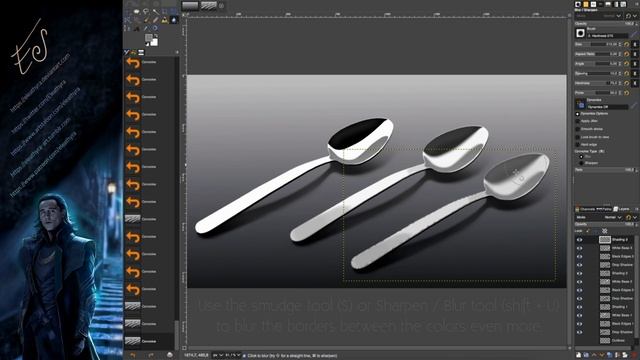Screen dimensions: 640x360
Task: Reset the Hardness value to default
Action: tap(627, 83)
